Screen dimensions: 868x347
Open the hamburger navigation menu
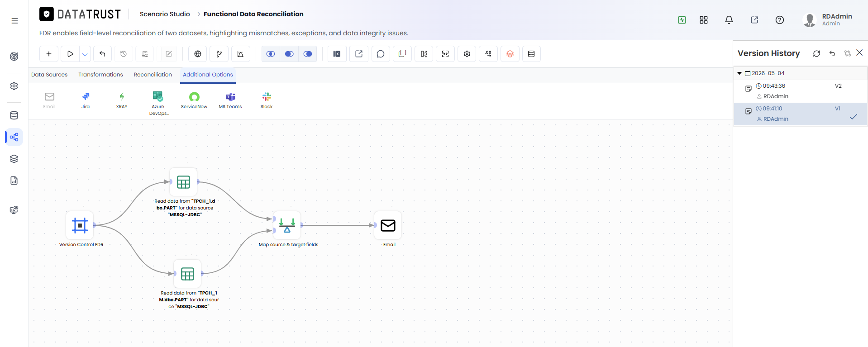(14, 21)
